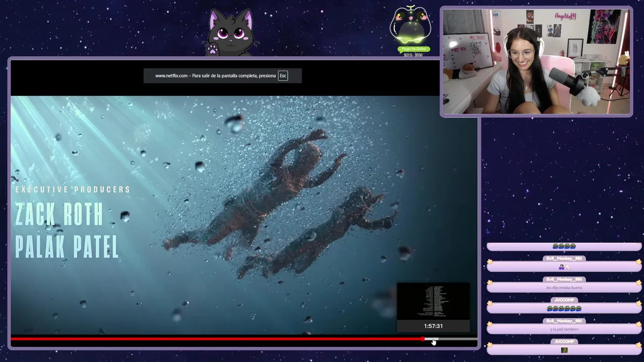The width and height of the screenshot is (644, 362).
Task: Click the frog-shaped donation goal jar icon
Action: click(x=411, y=26)
